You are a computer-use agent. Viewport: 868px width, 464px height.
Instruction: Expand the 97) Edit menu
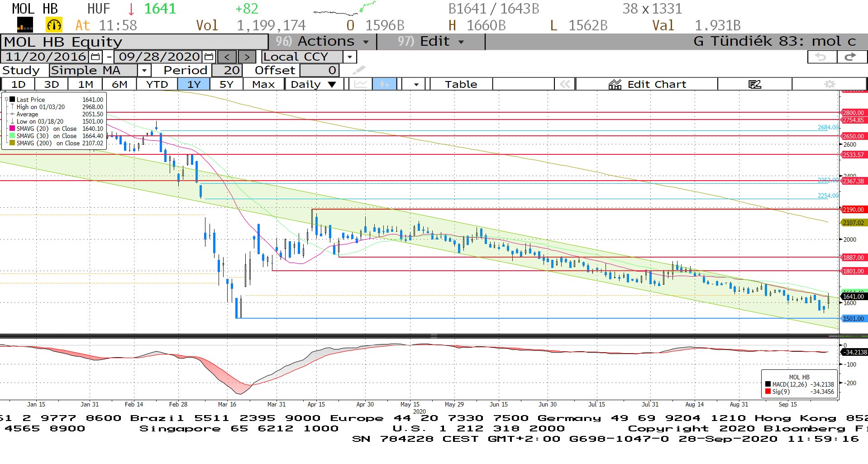tap(431, 41)
